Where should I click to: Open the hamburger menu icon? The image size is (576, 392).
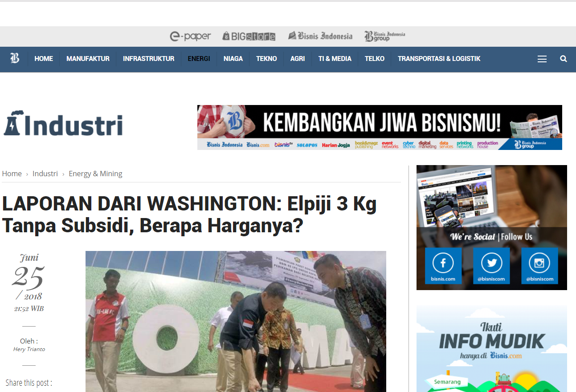542,59
